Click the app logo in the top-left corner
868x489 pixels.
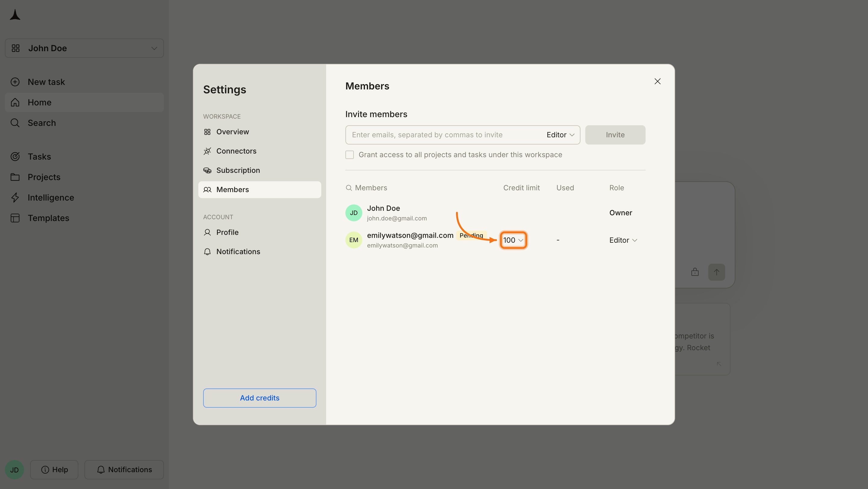(x=15, y=15)
